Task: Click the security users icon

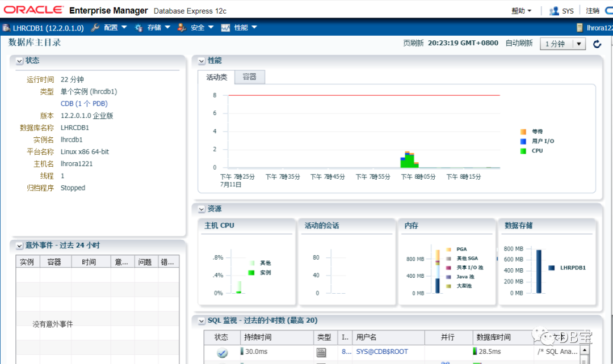Action: click(182, 28)
